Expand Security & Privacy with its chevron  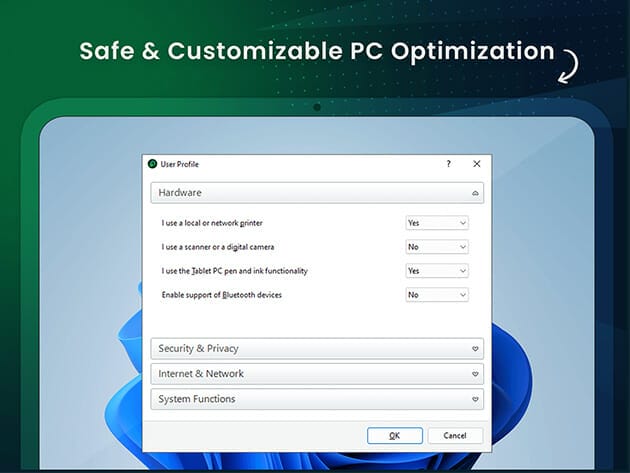point(475,349)
